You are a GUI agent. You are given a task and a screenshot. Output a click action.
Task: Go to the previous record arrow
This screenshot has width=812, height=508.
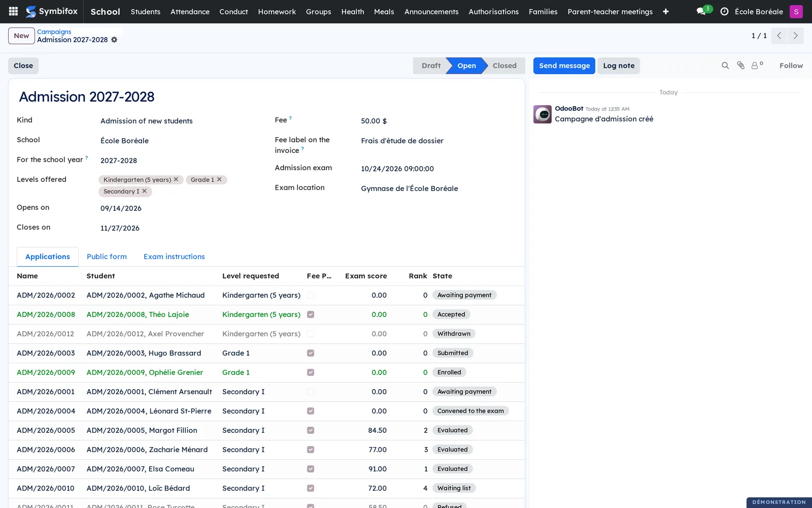(x=779, y=36)
